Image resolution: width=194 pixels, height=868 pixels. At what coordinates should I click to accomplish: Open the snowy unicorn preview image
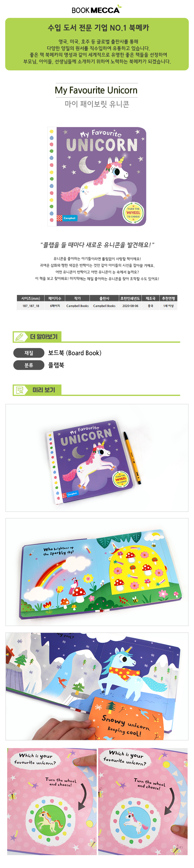click(97, 686)
